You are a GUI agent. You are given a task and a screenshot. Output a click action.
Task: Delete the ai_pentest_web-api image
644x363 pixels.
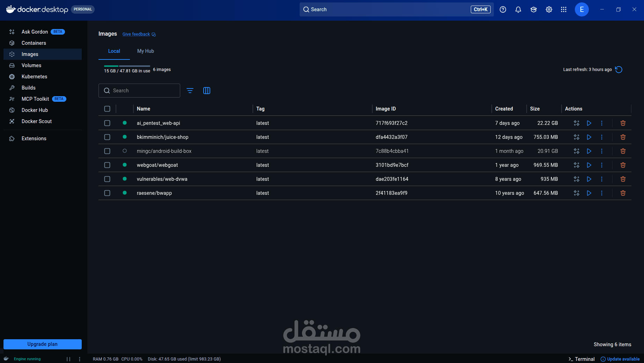click(x=623, y=123)
